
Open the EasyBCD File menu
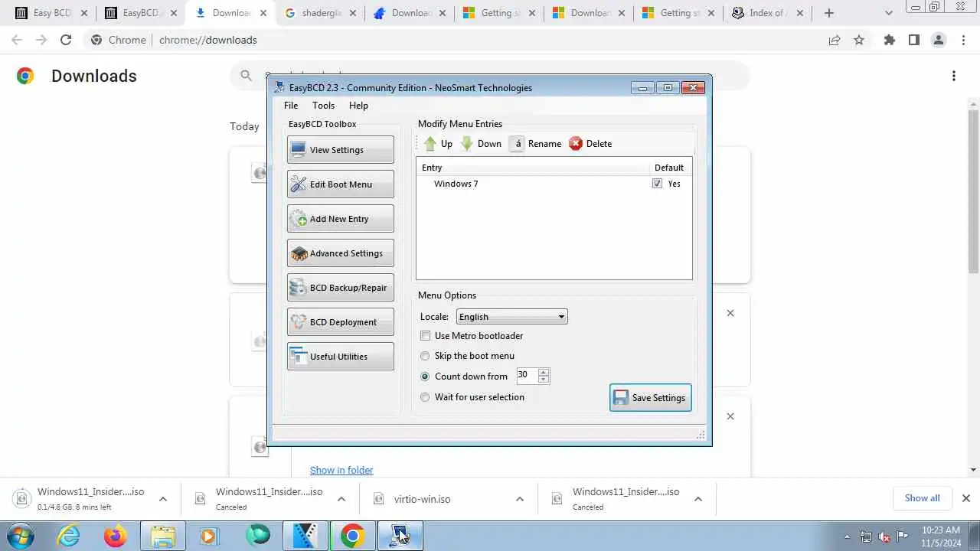tap(291, 106)
